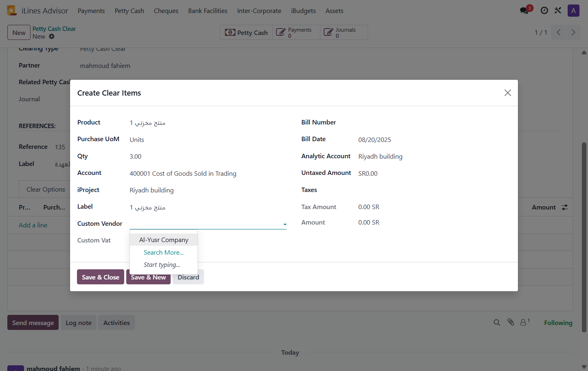This screenshot has height=371, width=588.
Task: Click the Discard button
Action: click(x=189, y=277)
